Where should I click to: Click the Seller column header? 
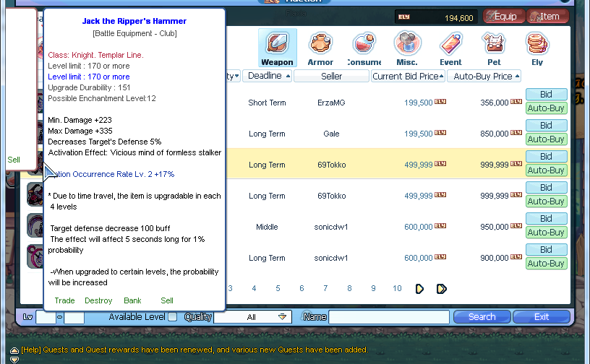(331, 77)
